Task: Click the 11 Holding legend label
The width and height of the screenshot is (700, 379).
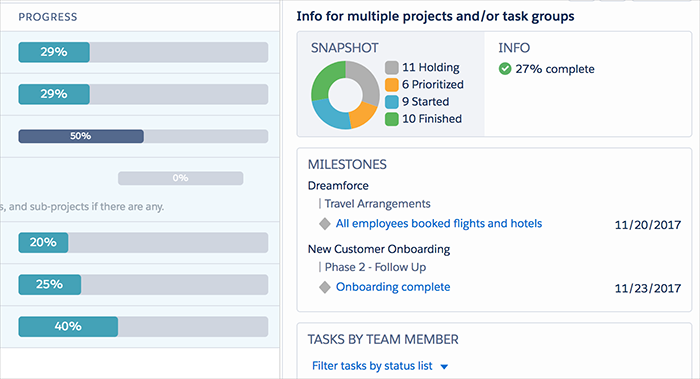Action: pos(431,67)
